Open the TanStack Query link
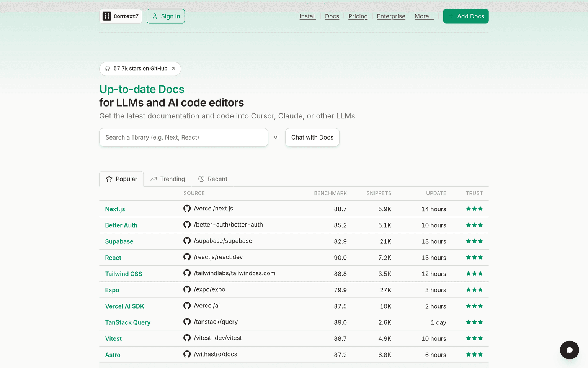 128,322
